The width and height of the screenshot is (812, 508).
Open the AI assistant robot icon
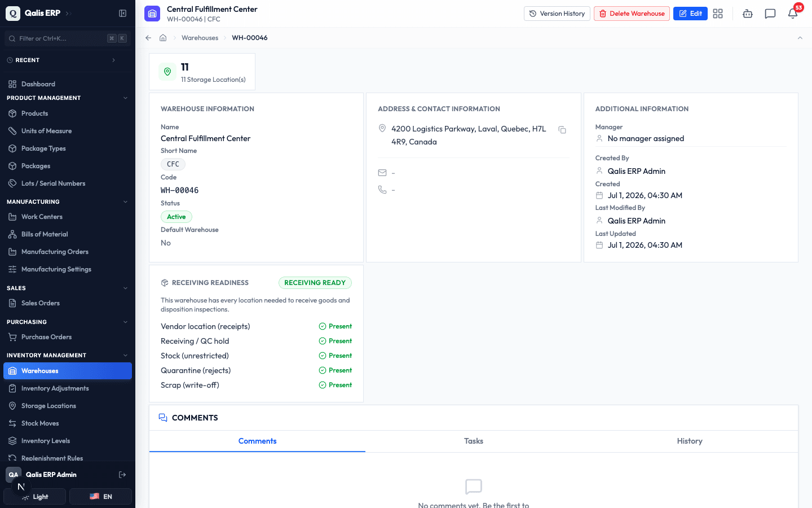748,14
